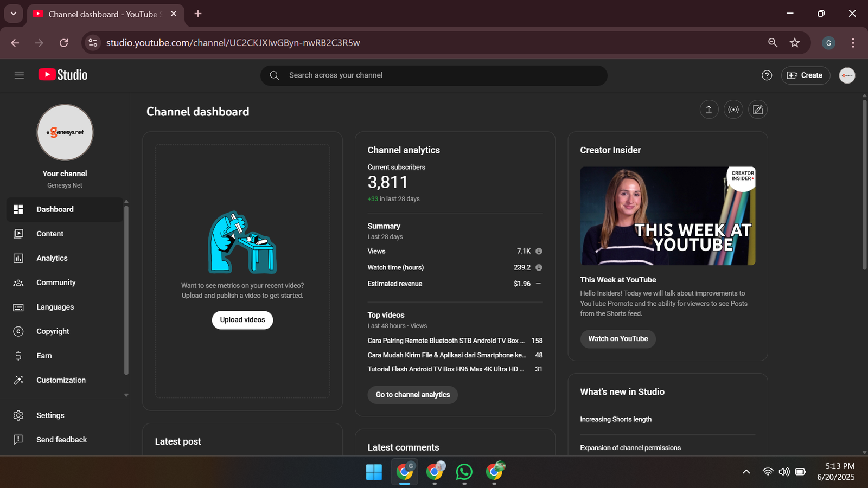Click the Create button
Screen dimensions: 868x488
pyautogui.click(x=806, y=75)
